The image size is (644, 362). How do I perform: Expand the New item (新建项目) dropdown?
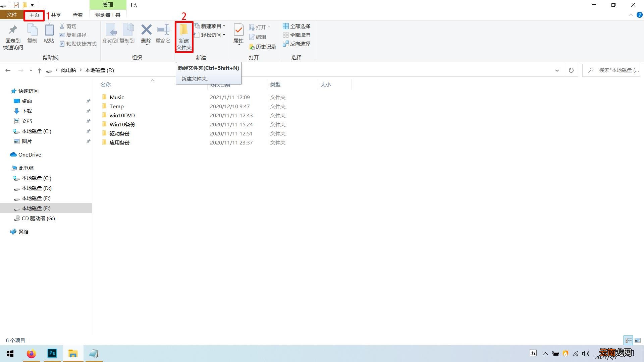pos(210,26)
